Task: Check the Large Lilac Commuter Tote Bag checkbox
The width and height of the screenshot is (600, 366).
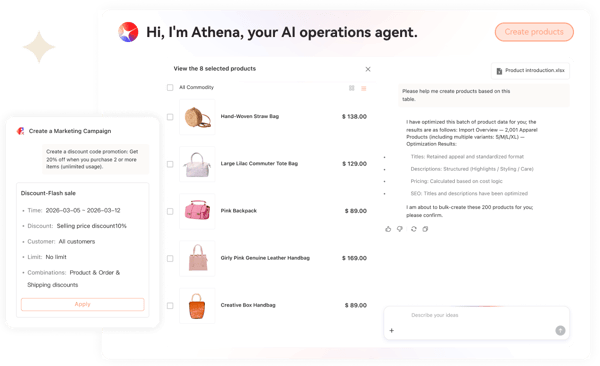Action: pos(170,164)
